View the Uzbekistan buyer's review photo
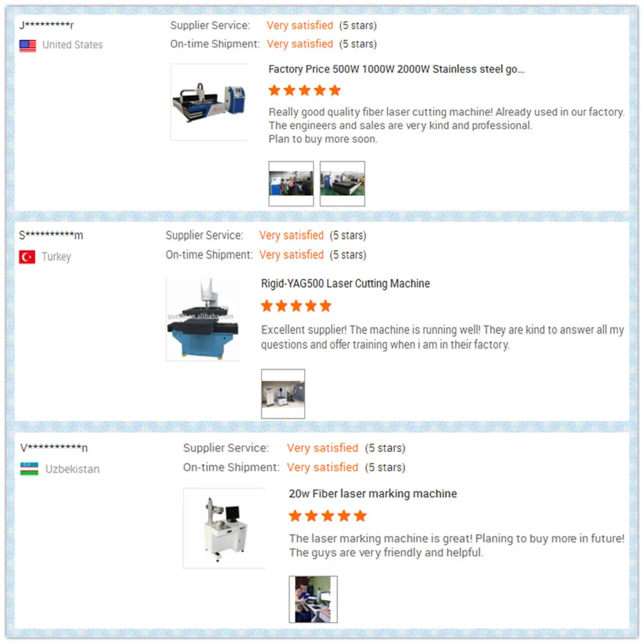Viewport: 644px width, 644px height. [x=314, y=599]
